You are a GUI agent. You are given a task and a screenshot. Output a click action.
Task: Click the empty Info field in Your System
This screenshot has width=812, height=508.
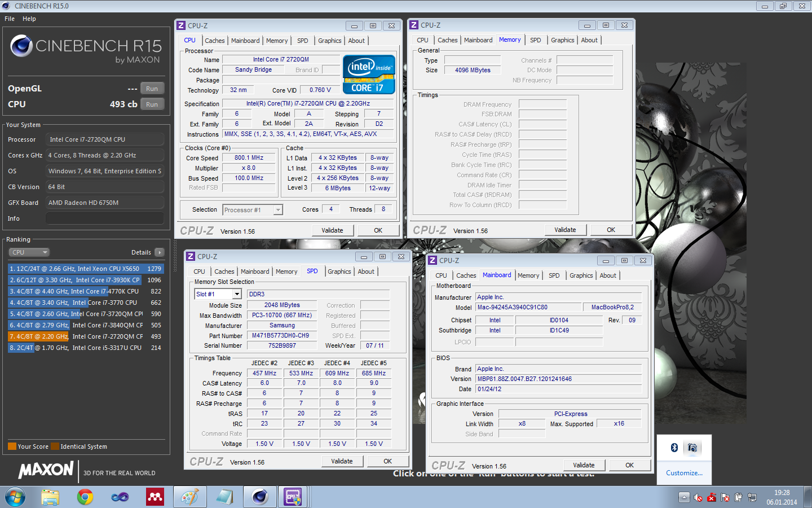pyautogui.click(x=105, y=218)
